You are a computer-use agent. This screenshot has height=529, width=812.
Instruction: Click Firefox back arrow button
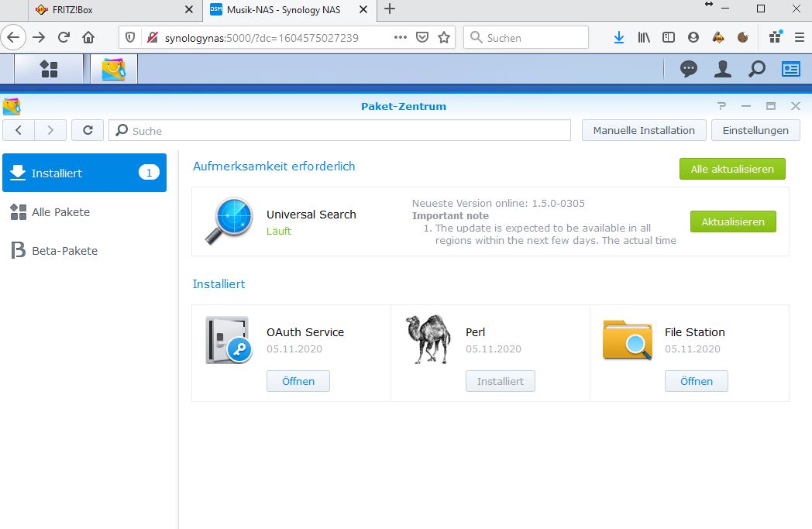pyautogui.click(x=13, y=37)
